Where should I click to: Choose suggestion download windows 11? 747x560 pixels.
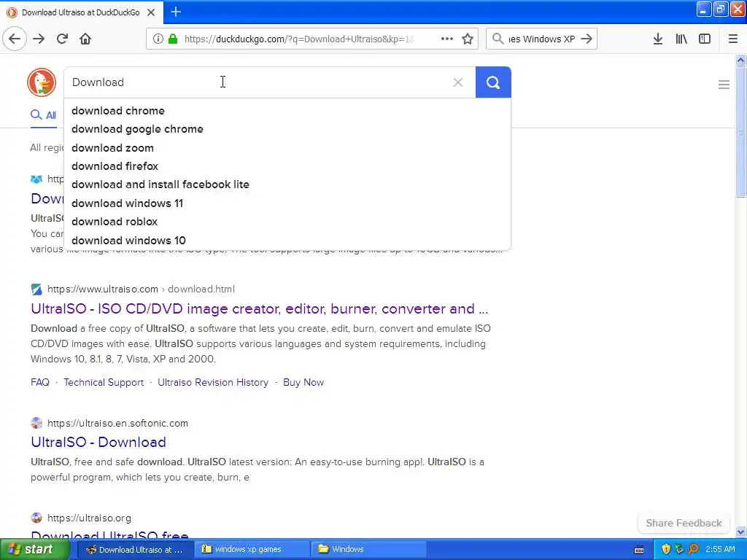287,203
